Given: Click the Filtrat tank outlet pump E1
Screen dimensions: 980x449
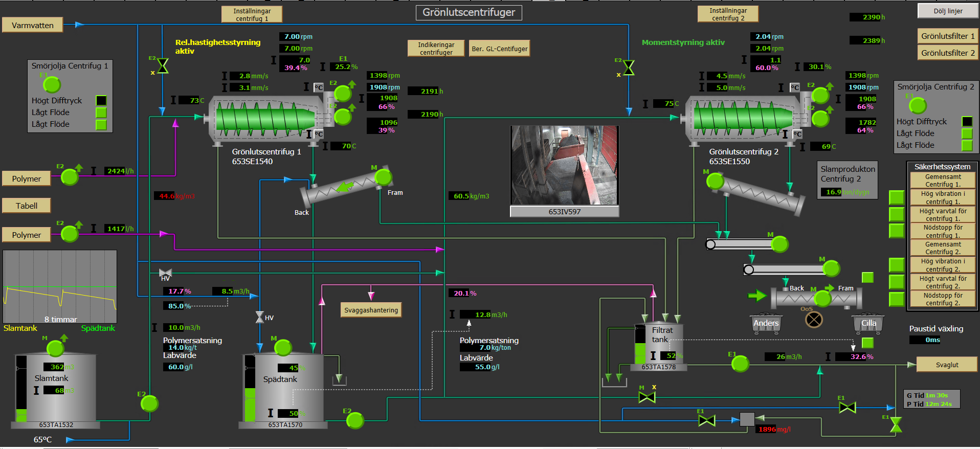Looking at the screenshot, I should tap(740, 364).
